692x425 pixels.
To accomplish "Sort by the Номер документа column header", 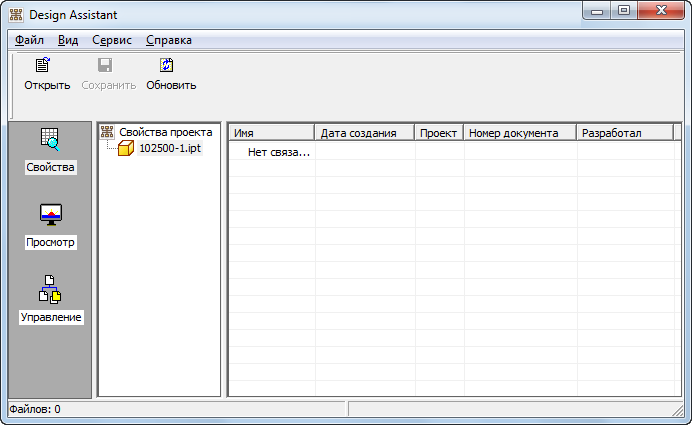I will [x=520, y=133].
